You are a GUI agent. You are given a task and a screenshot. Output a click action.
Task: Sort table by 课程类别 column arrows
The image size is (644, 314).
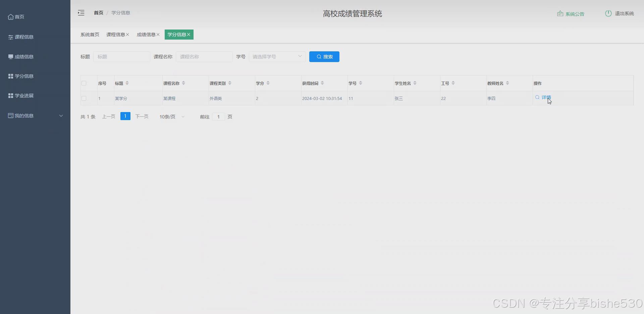(x=230, y=83)
